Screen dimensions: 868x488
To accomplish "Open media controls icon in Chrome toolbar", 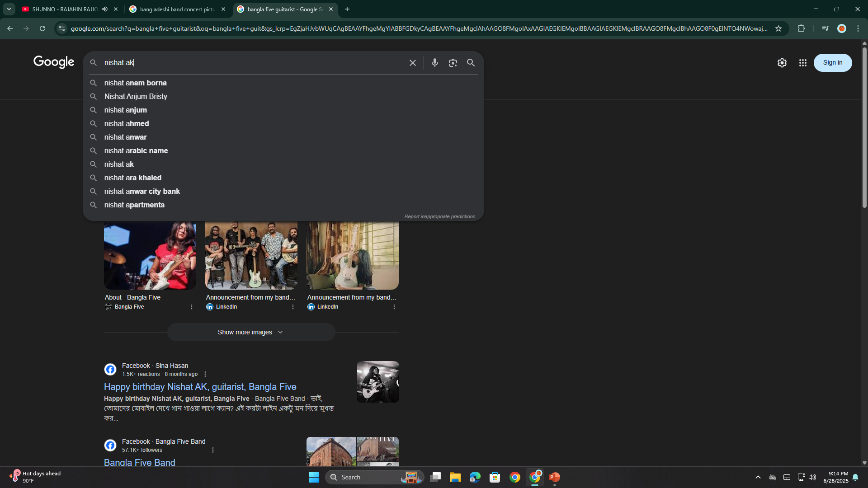I will [826, 28].
